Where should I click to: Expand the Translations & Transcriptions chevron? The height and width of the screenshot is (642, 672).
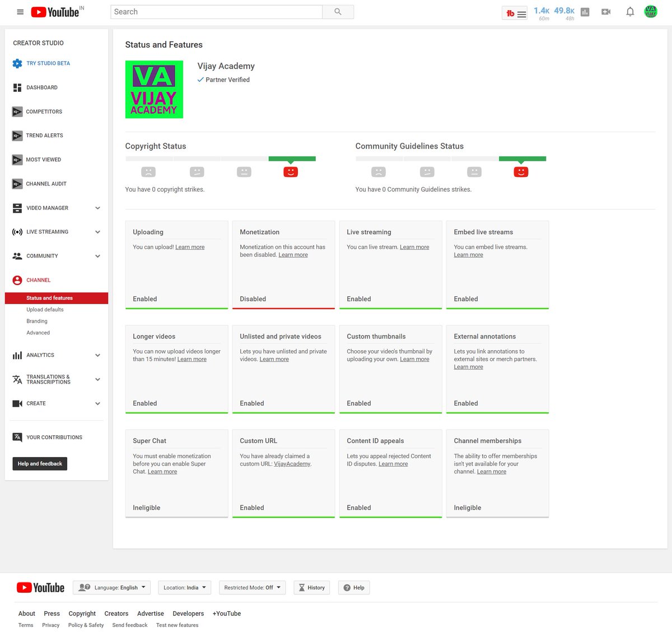tap(97, 379)
